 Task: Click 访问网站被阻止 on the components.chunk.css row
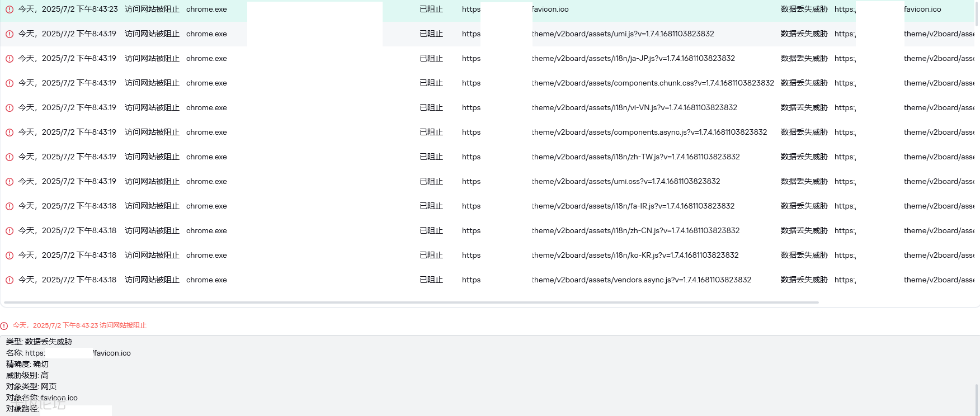[152, 83]
